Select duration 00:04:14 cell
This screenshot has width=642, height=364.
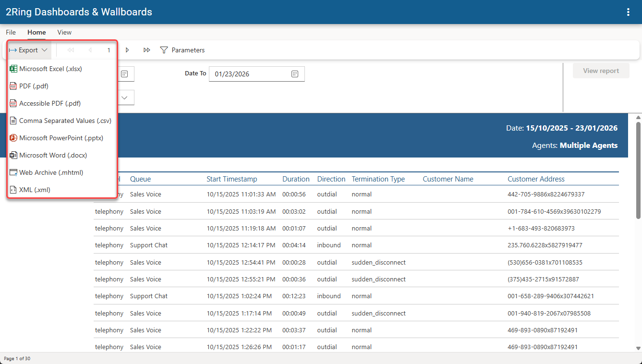tap(294, 245)
